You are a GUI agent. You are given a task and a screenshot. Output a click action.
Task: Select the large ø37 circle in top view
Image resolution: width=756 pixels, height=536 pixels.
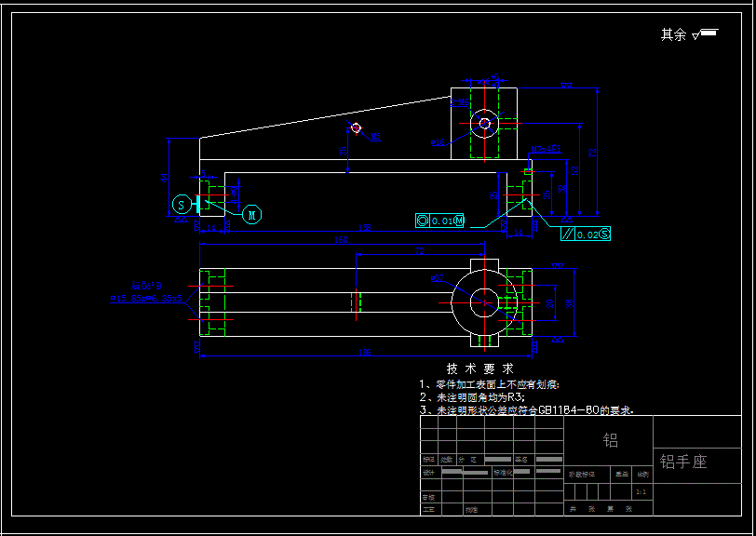484,302
